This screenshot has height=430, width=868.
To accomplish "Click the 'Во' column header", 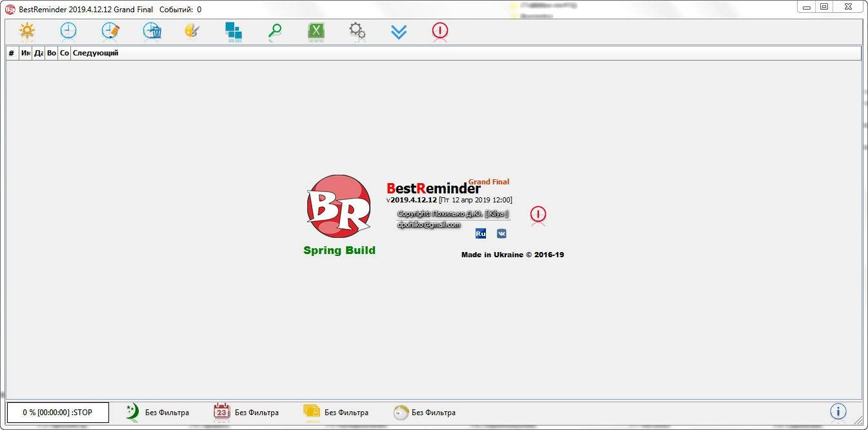I will pos(51,54).
